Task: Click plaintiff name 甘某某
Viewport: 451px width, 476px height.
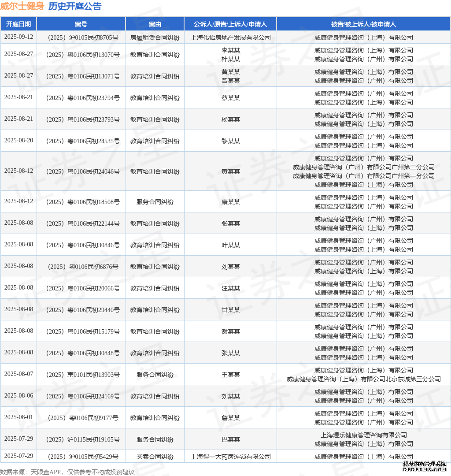Action: tap(230, 310)
